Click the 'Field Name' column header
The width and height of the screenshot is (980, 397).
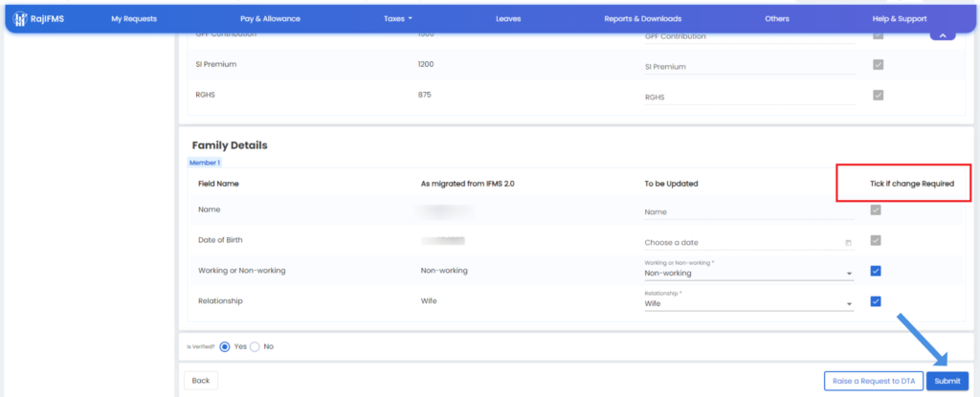(218, 184)
